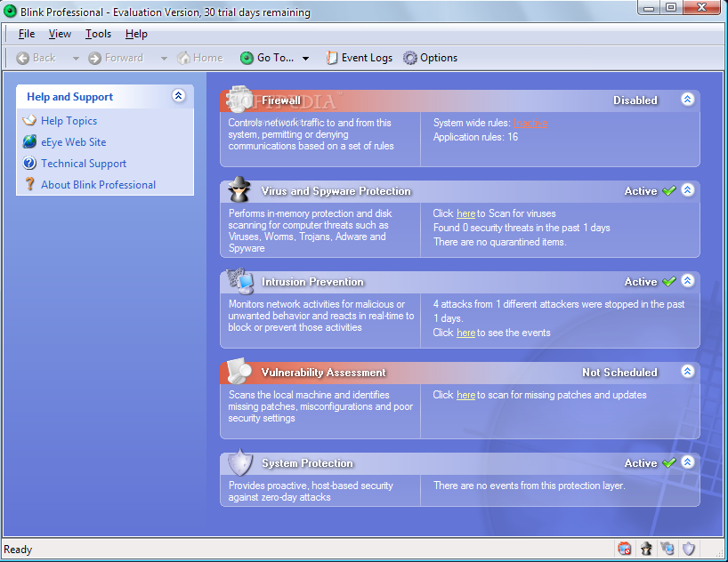Viewport: 728px width, 562px height.
Task: Click the Event Logs toolbar label
Action: [367, 58]
